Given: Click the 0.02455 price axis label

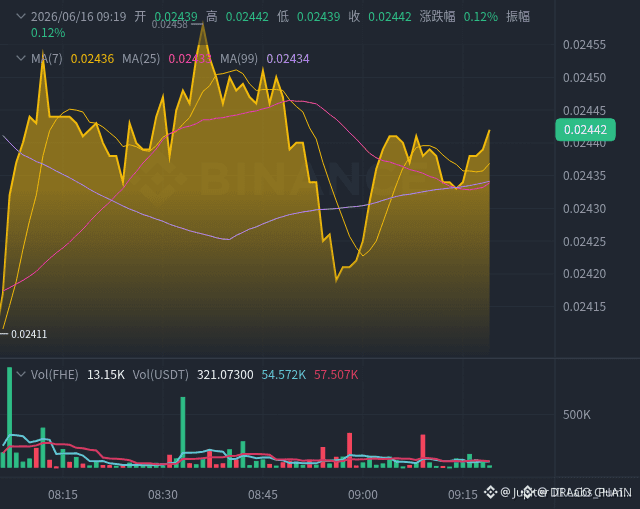Looking at the screenshot, I should (x=584, y=45).
